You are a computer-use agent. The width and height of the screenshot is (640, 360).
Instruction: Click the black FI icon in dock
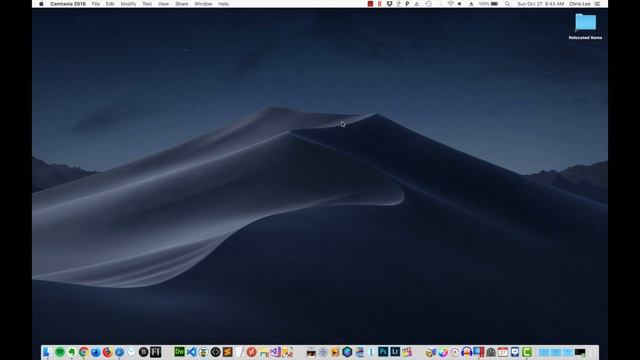point(156,352)
